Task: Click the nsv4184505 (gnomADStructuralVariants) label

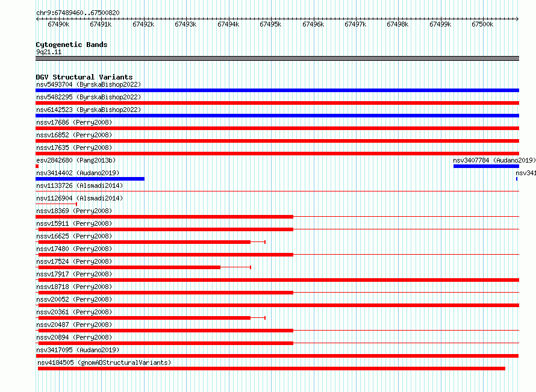Action: pos(104,362)
